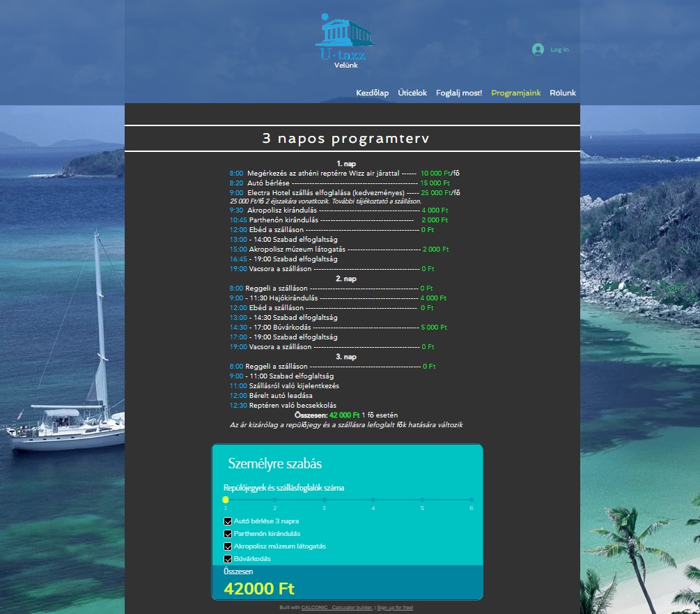This screenshot has height=614, width=700.
Task: Set the slider to 5 people
Action: [422, 500]
